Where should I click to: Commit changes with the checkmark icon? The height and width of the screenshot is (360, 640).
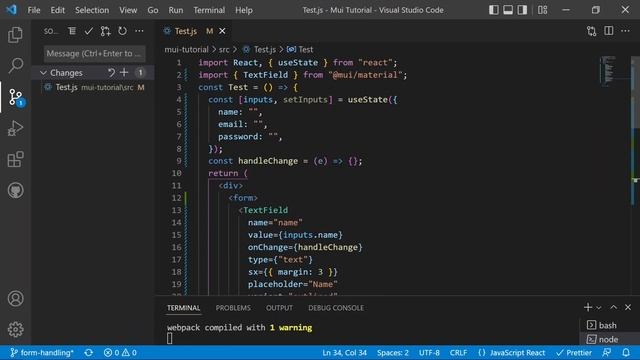[89, 31]
